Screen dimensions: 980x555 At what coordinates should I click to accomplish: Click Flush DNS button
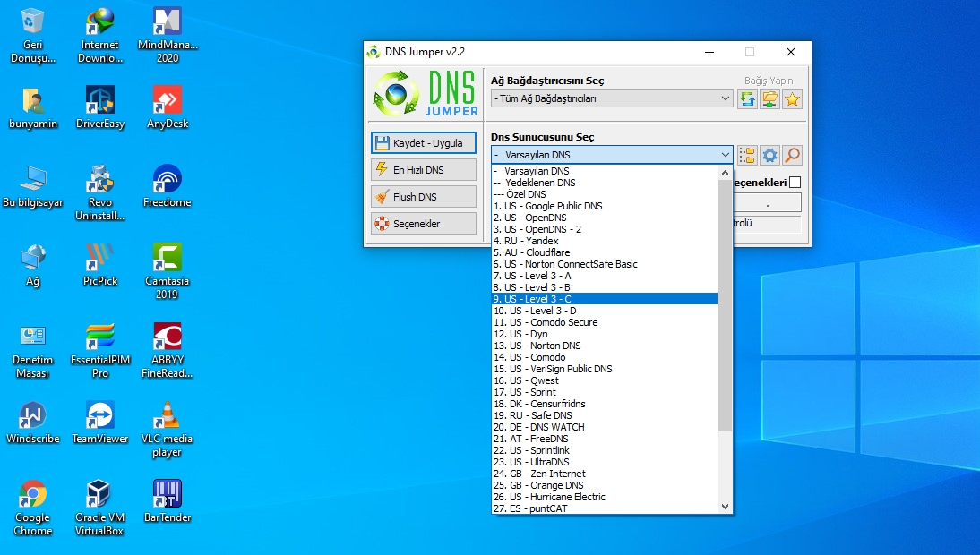tap(423, 197)
